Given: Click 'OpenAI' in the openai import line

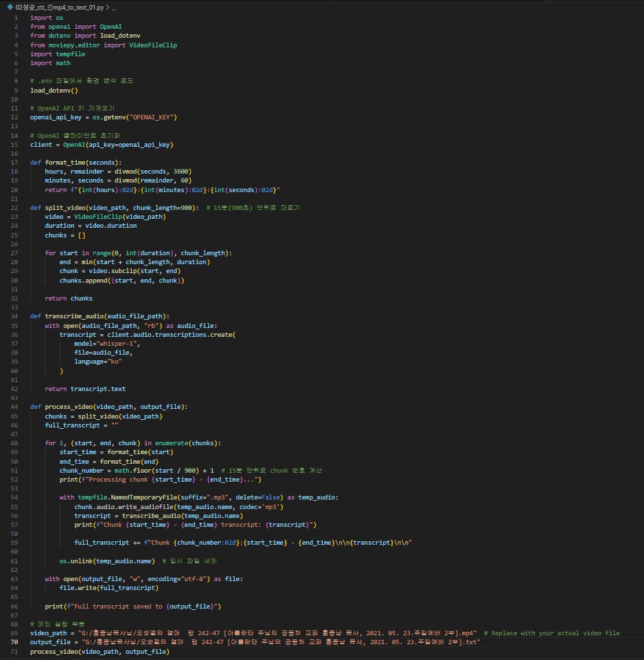Looking at the screenshot, I should coord(111,27).
